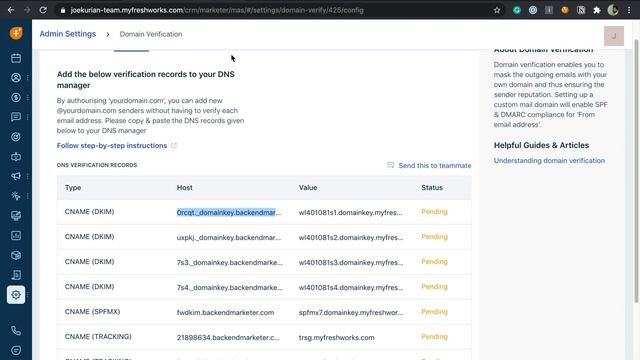
Task: Open the bar chart reports sidebar icon
Action: tap(16, 236)
